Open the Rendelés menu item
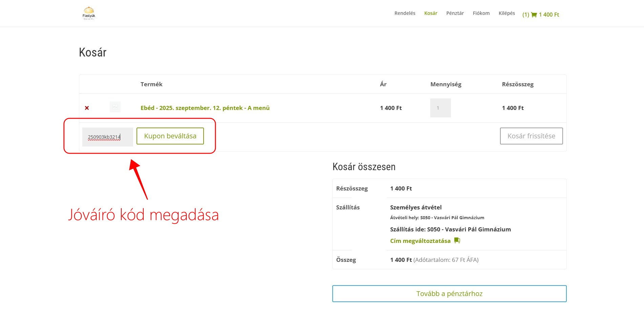 click(404, 13)
